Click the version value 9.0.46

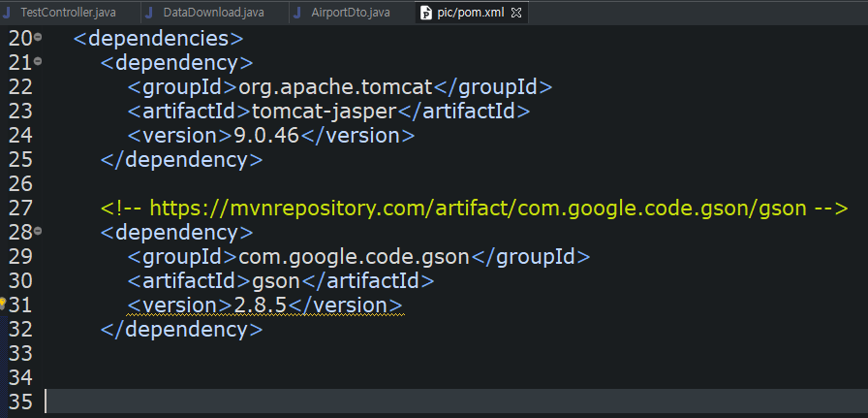(266, 136)
